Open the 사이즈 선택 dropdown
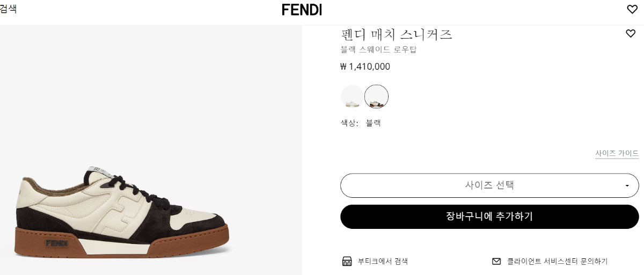This screenshot has width=644, height=275. point(489,185)
